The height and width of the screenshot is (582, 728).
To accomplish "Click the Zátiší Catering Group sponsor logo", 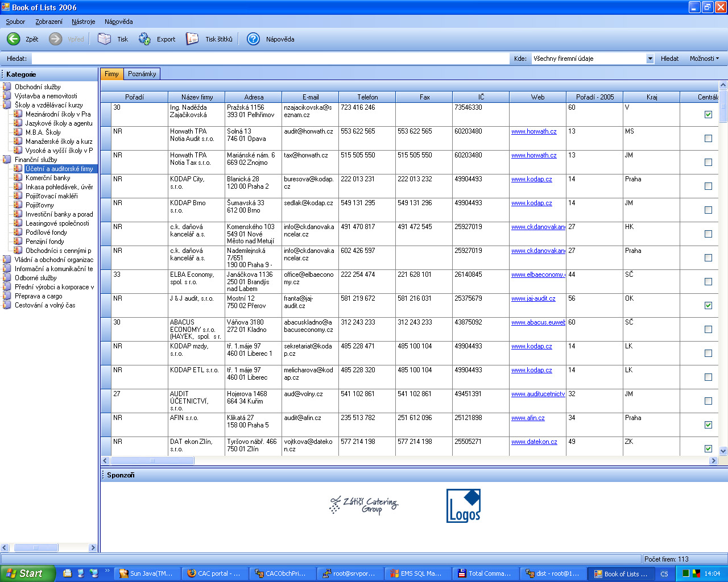I will click(x=364, y=505).
